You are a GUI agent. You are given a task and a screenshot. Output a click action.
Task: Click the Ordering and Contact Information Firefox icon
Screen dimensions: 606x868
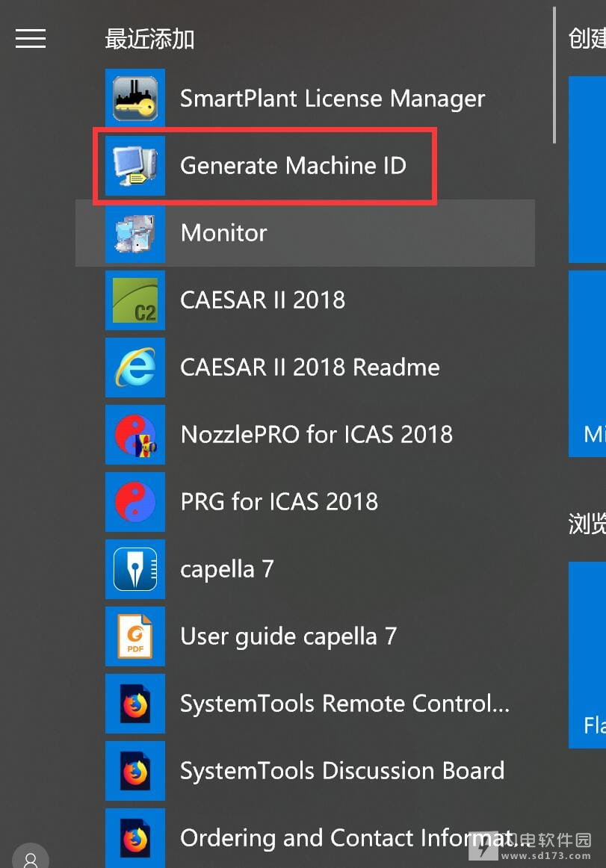[x=135, y=838]
